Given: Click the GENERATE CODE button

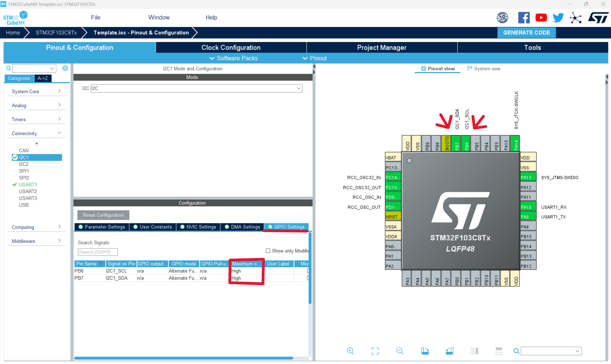Looking at the screenshot, I should pos(526,33).
